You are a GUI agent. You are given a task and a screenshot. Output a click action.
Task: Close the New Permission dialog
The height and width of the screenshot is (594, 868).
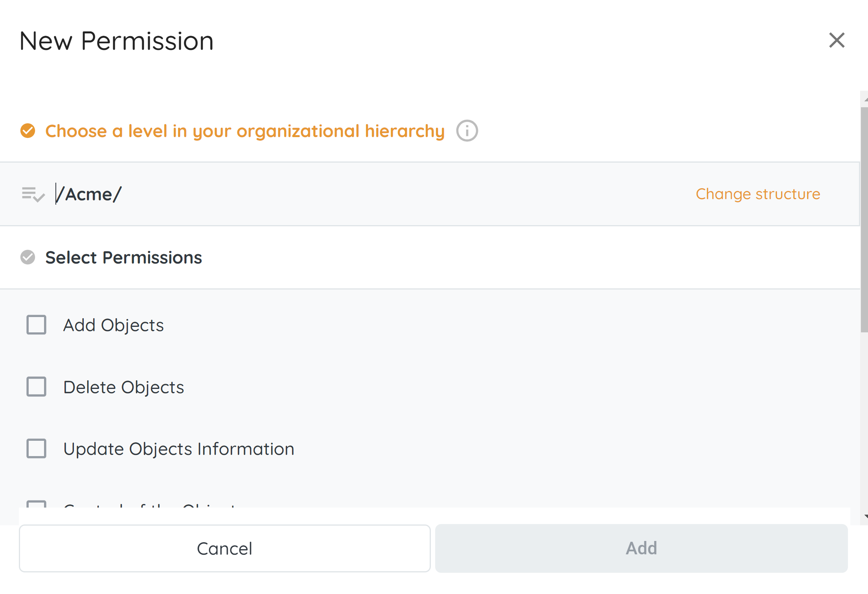[x=837, y=40]
